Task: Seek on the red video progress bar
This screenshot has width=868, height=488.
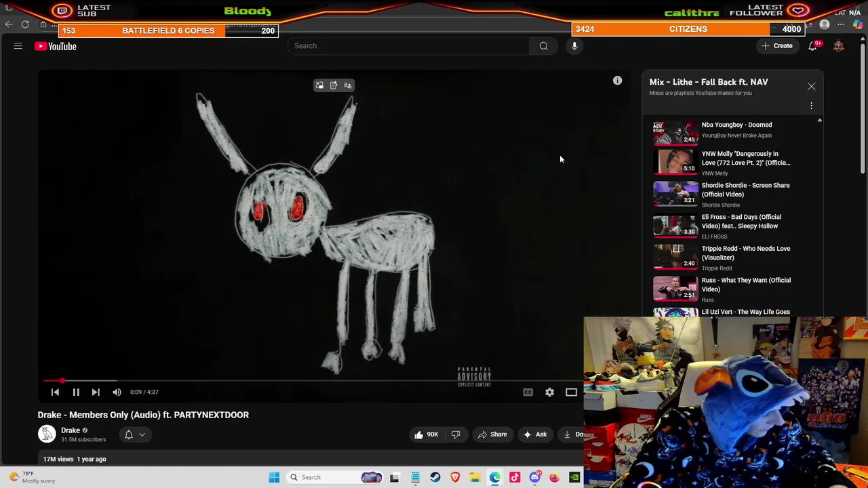Action: pos(312,381)
